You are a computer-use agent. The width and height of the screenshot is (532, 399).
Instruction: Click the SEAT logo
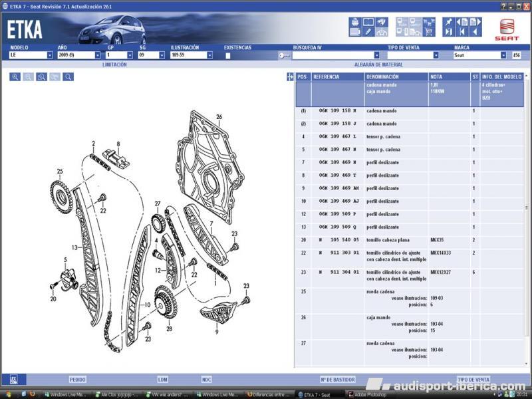[507, 29]
